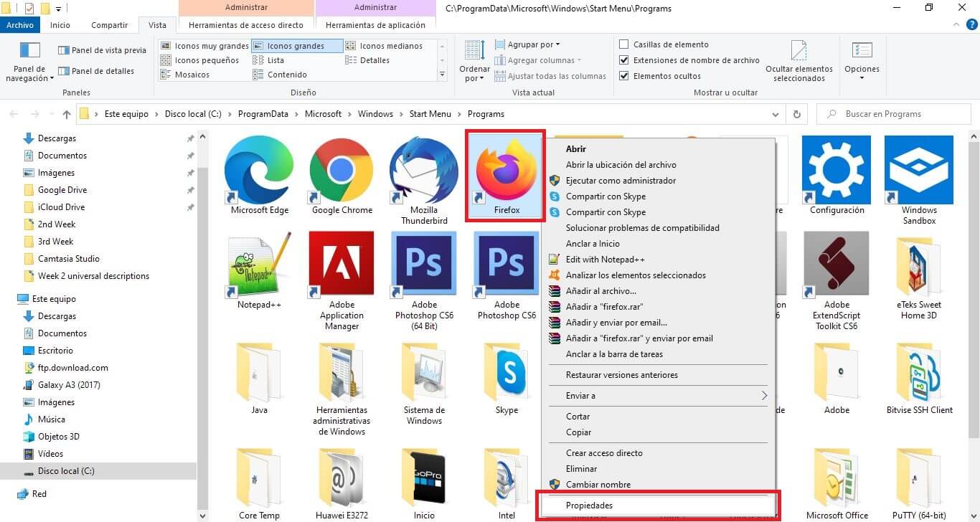Select the Windows Sandbox shortcut
980x522 pixels.
(919, 171)
